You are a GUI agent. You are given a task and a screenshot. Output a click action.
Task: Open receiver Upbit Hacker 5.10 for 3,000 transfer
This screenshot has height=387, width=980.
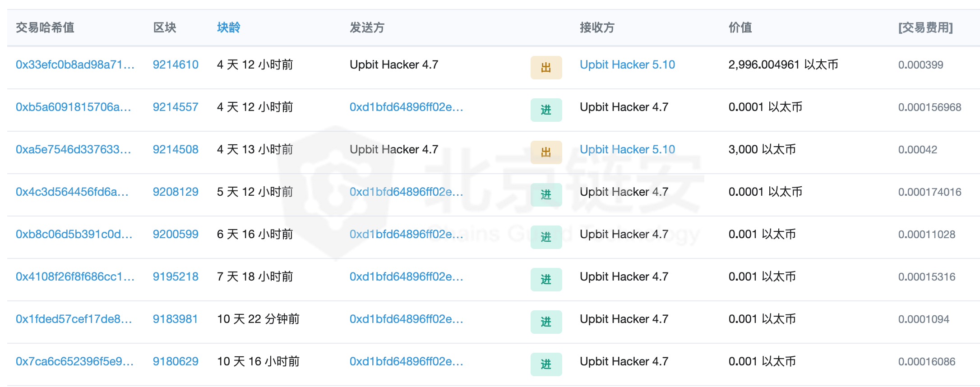tap(627, 149)
